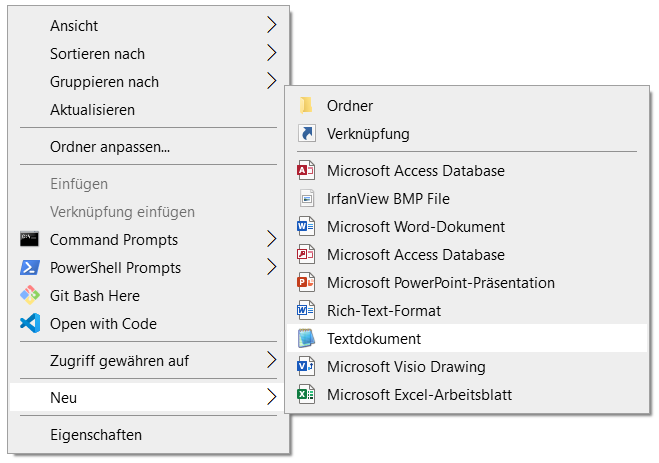Open Eigenschaften at the menu bottom

(148, 434)
